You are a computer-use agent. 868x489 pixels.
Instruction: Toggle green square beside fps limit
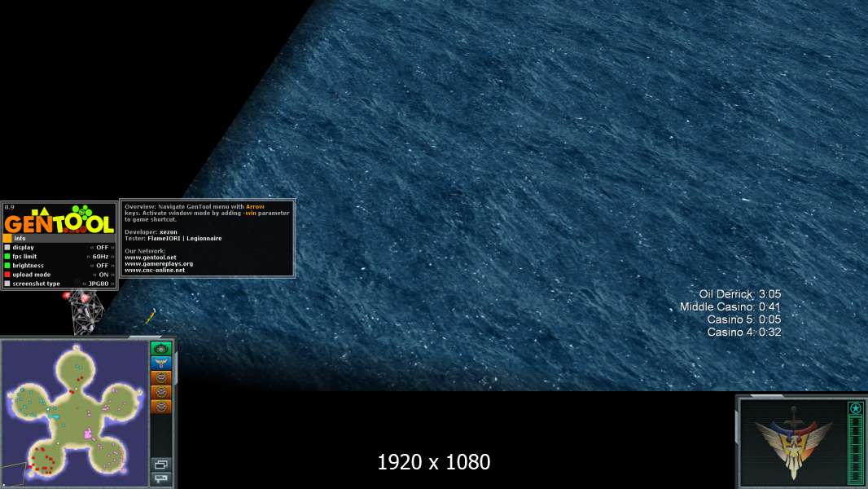pos(7,257)
